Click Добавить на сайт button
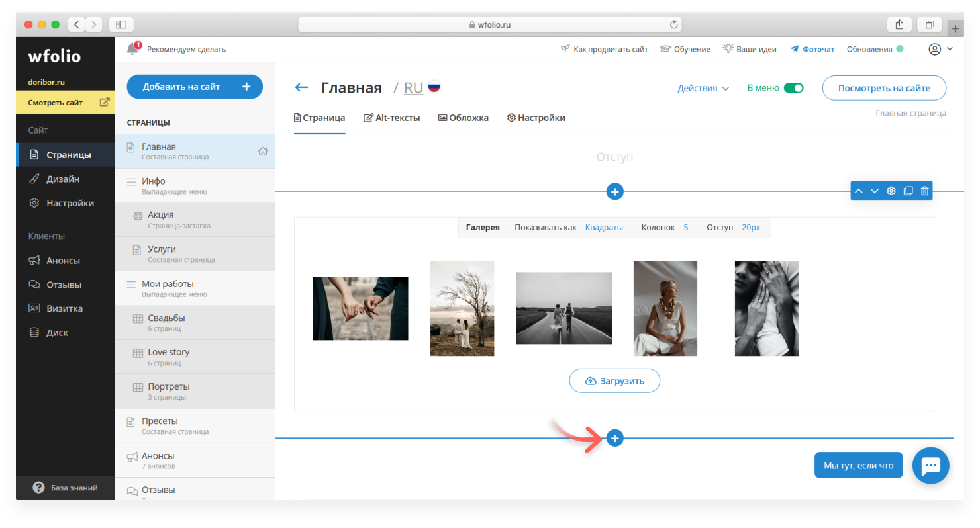Image resolution: width=980 pixels, height=528 pixels. (195, 87)
